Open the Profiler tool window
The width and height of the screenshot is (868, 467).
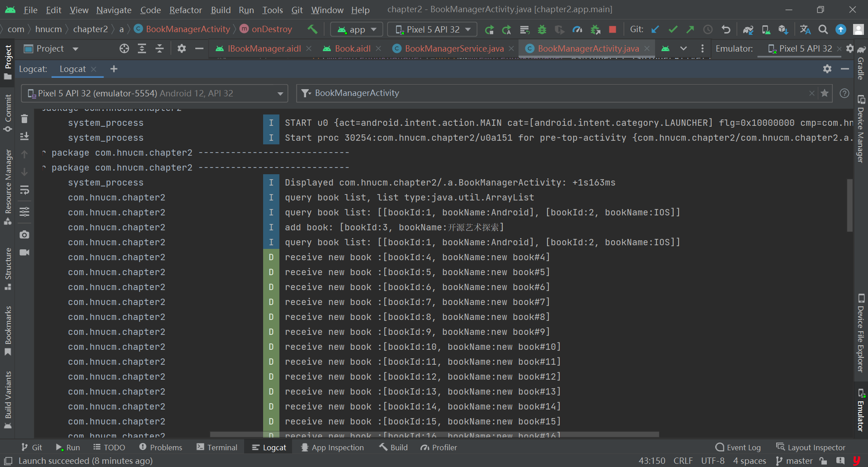[x=439, y=448]
